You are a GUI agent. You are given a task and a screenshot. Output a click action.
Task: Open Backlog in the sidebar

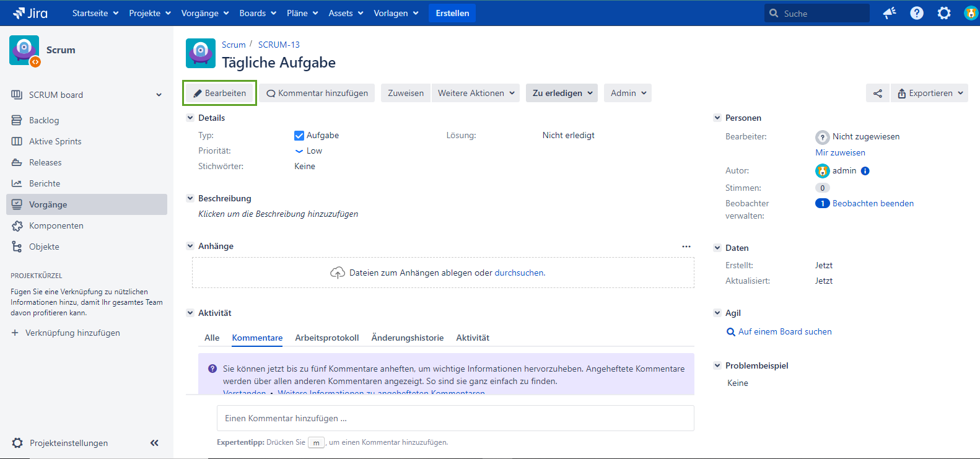point(44,120)
